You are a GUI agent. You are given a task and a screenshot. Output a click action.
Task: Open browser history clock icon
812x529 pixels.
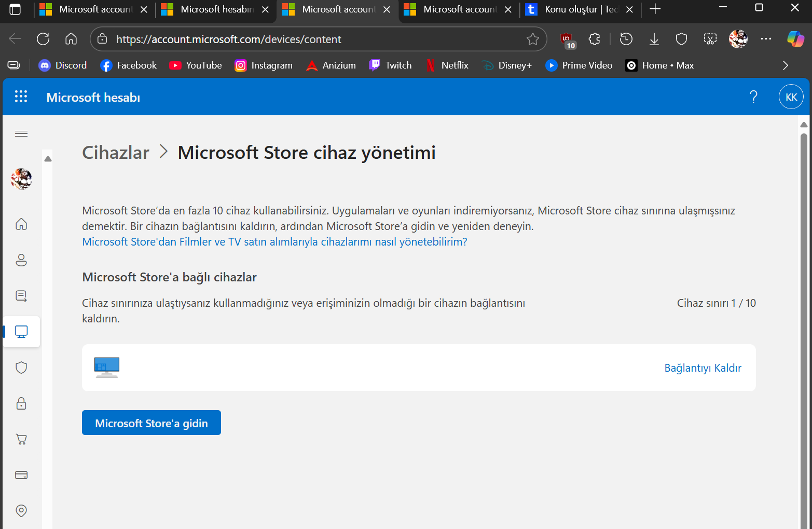(x=626, y=39)
